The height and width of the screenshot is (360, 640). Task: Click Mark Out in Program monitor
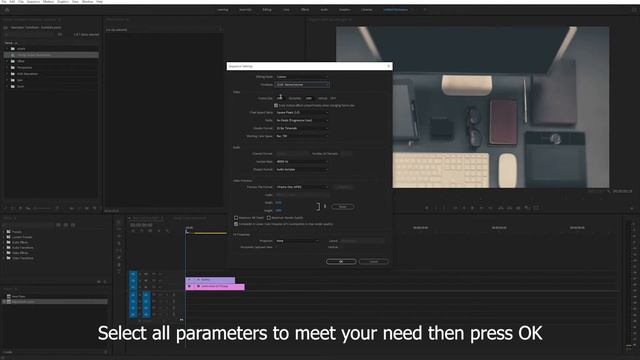point(444,208)
